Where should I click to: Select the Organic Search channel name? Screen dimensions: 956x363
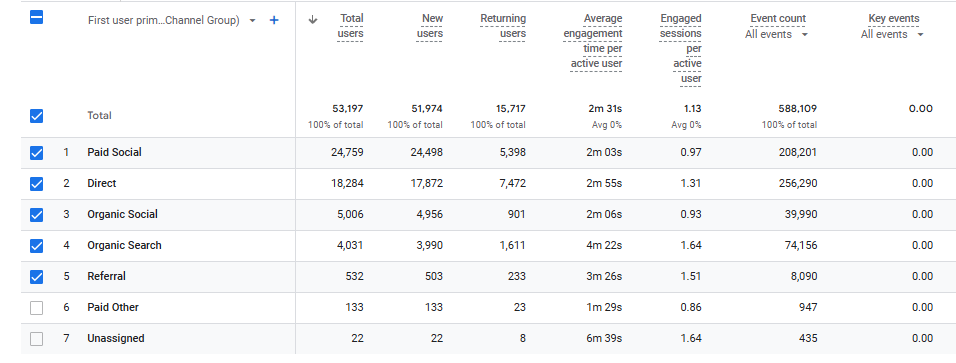tap(124, 245)
